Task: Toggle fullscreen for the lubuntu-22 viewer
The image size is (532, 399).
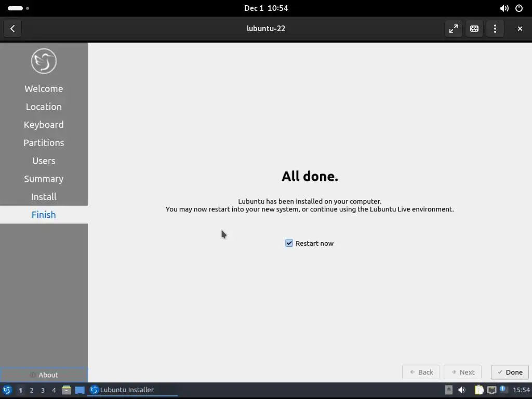Action: point(453,29)
